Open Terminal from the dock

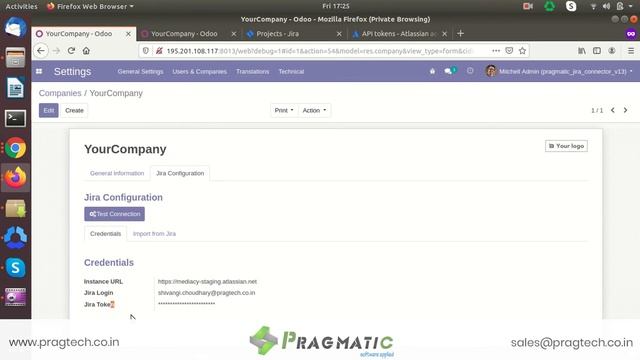[16, 118]
